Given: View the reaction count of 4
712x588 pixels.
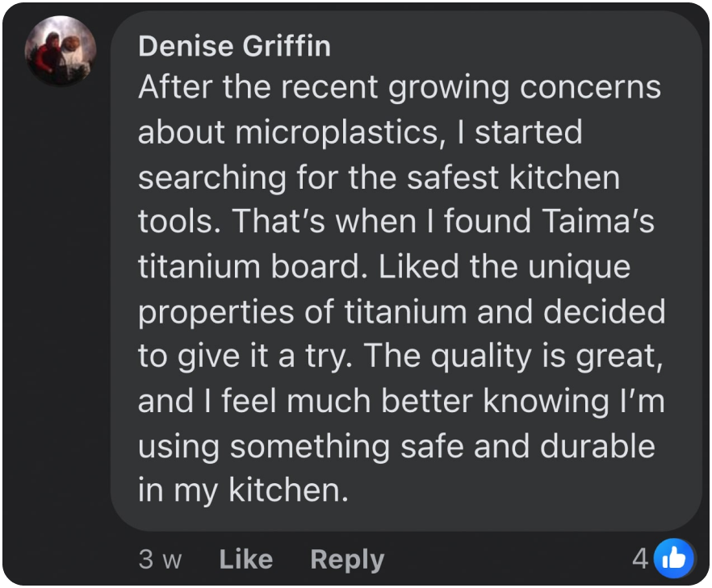Looking at the screenshot, I should (x=640, y=558).
